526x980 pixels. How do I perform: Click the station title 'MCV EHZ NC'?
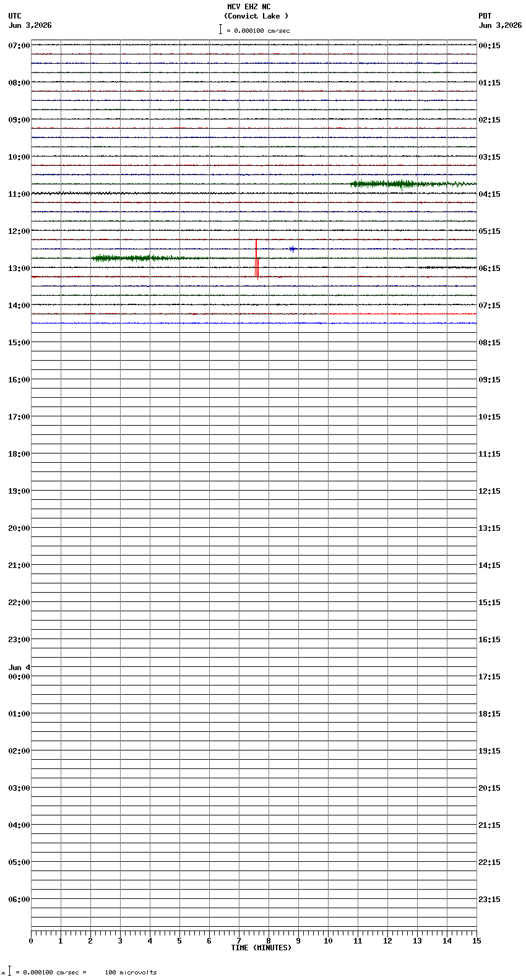tap(249, 7)
